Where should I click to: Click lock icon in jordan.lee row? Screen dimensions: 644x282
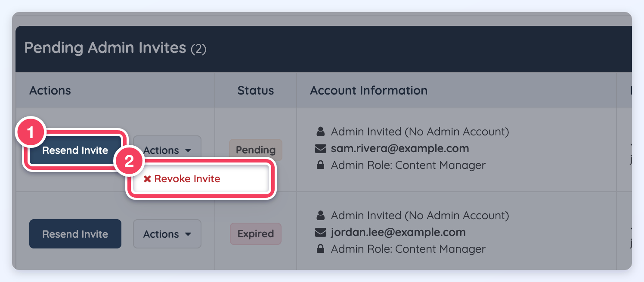coord(320,248)
